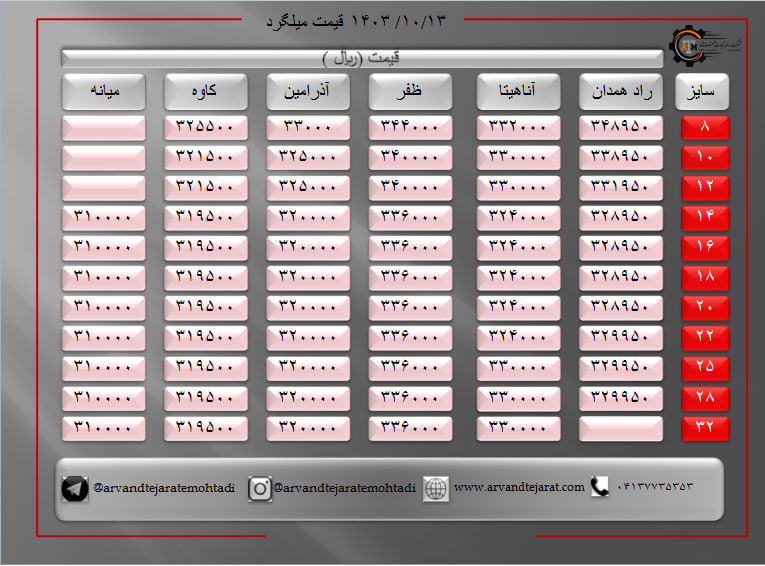765x566 pixels.
Task: Click the قیمت (ریال) title bar
Action: point(362,58)
